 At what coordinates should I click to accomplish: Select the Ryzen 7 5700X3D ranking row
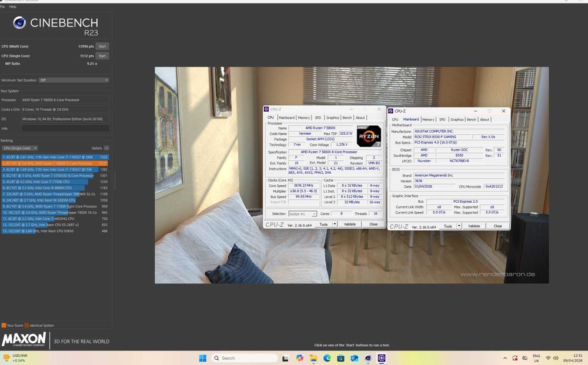coord(55,175)
